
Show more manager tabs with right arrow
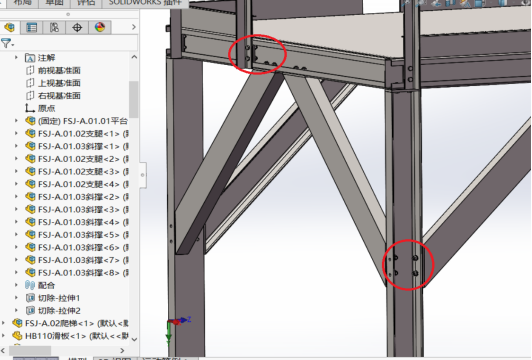click(x=133, y=27)
